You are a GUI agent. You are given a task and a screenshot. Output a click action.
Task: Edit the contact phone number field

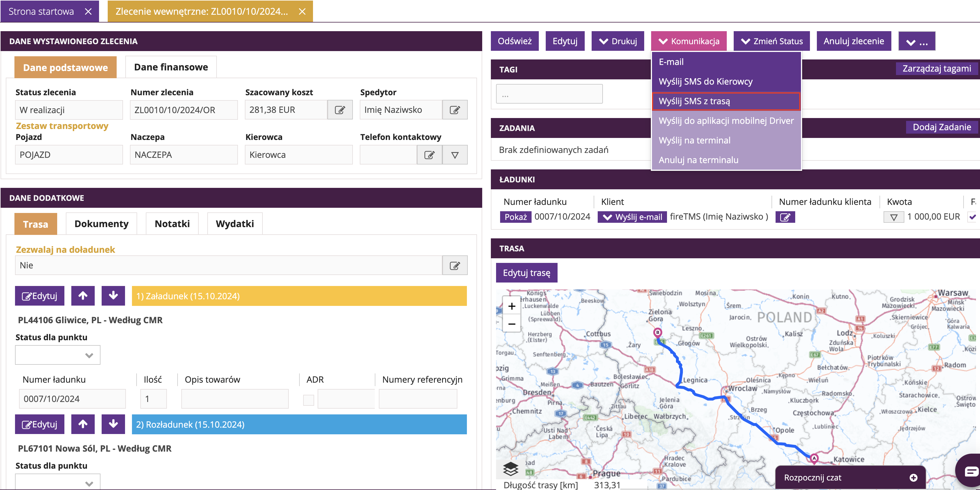click(x=429, y=155)
